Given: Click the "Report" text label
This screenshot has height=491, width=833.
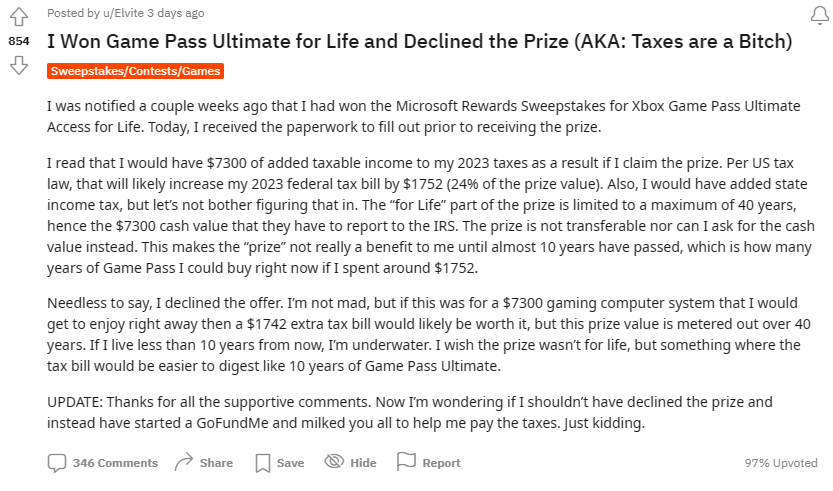Looking at the screenshot, I should tap(441, 463).
